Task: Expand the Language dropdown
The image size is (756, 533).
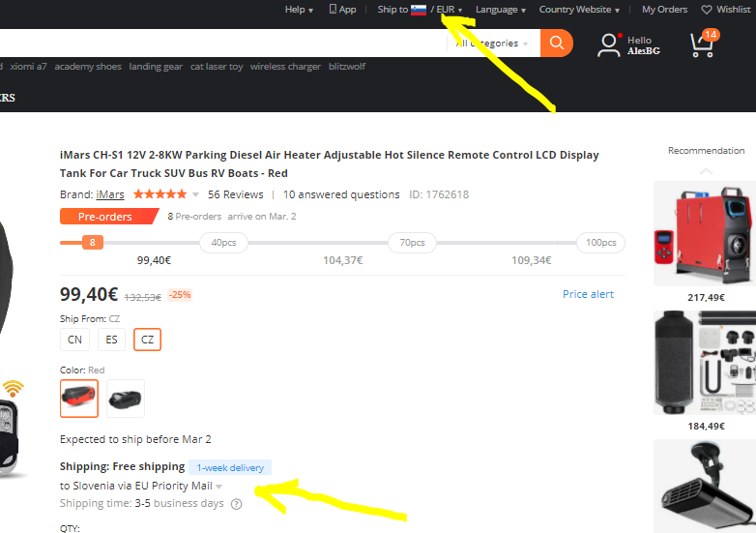Action: 501,10
